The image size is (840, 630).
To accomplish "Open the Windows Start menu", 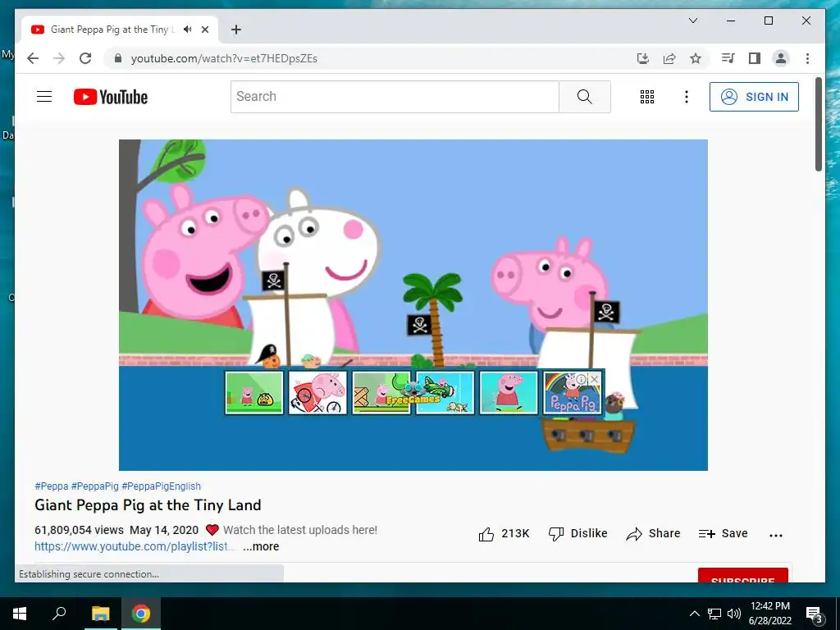I will pyautogui.click(x=20, y=614).
